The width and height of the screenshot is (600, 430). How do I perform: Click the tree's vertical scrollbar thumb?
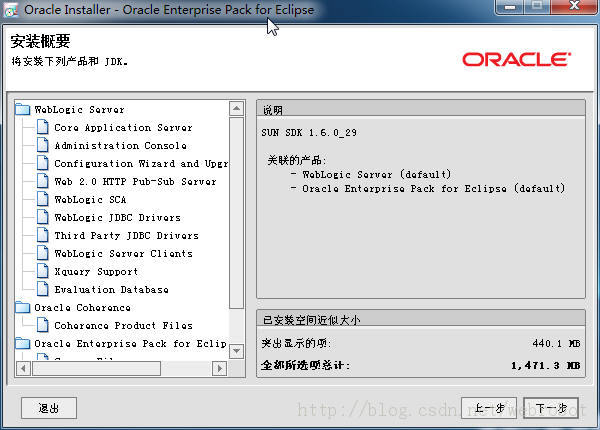click(x=236, y=213)
